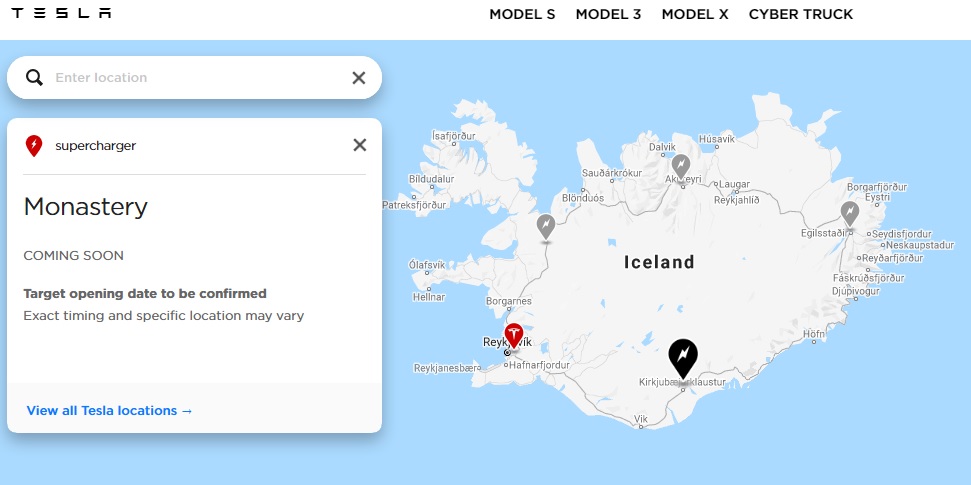Open the Model 3 menu item

point(608,14)
